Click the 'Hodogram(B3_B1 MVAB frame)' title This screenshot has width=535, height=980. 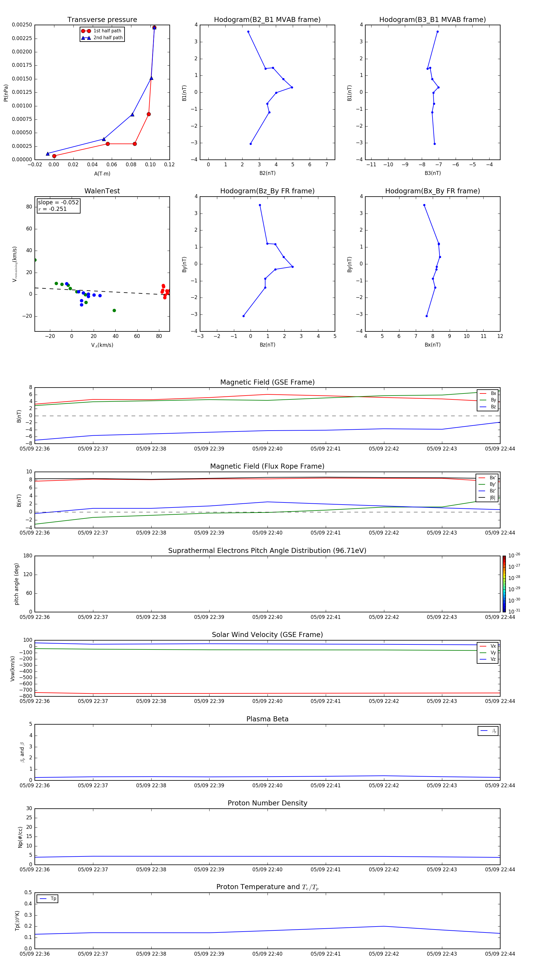(432, 19)
